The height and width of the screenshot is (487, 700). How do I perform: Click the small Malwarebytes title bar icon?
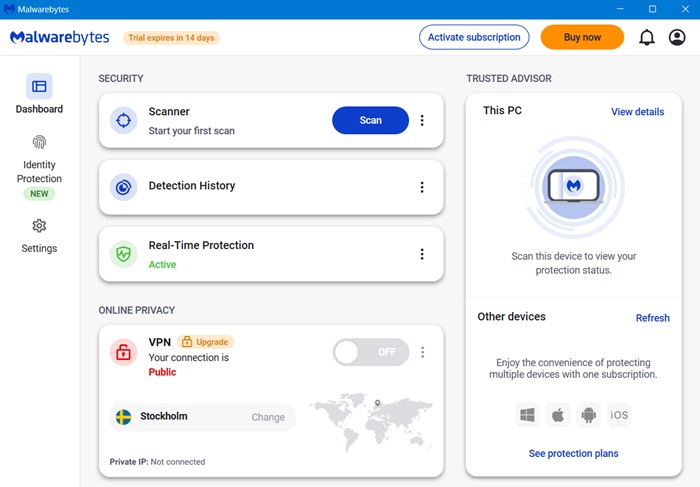pyautogui.click(x=9, y=9)
